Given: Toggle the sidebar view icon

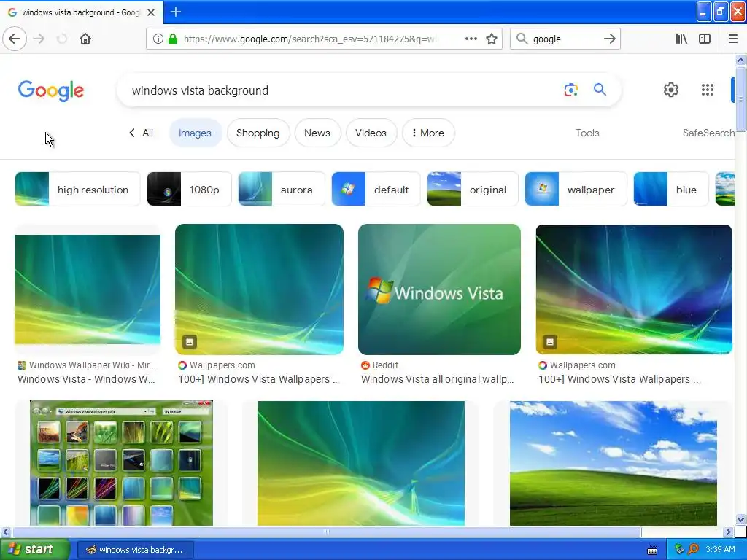Looking at the screenshot, I should tap(705, 39).
